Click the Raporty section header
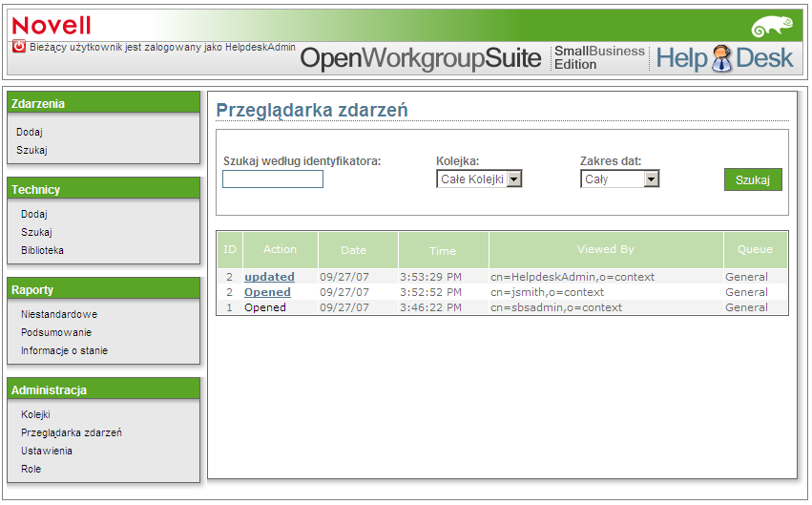Viewport: 812px width, 505px height. pos(104,289)
